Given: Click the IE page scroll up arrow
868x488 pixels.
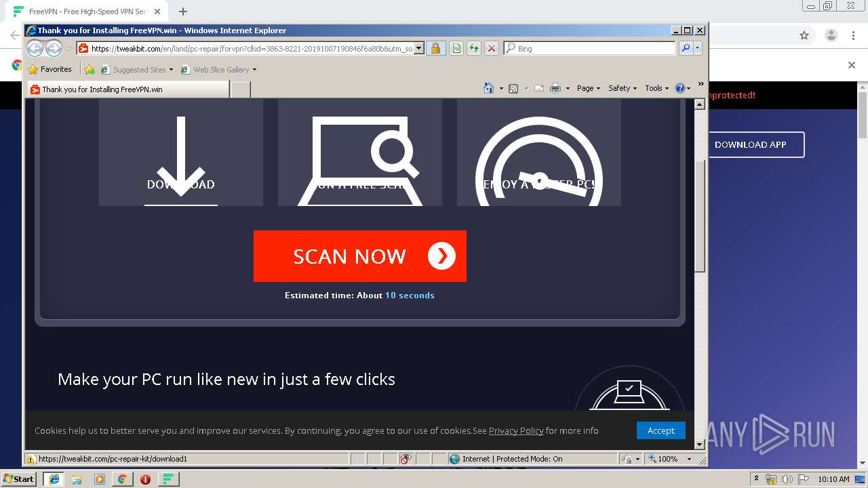Looking at the screenshot, I should click(700, 104).
